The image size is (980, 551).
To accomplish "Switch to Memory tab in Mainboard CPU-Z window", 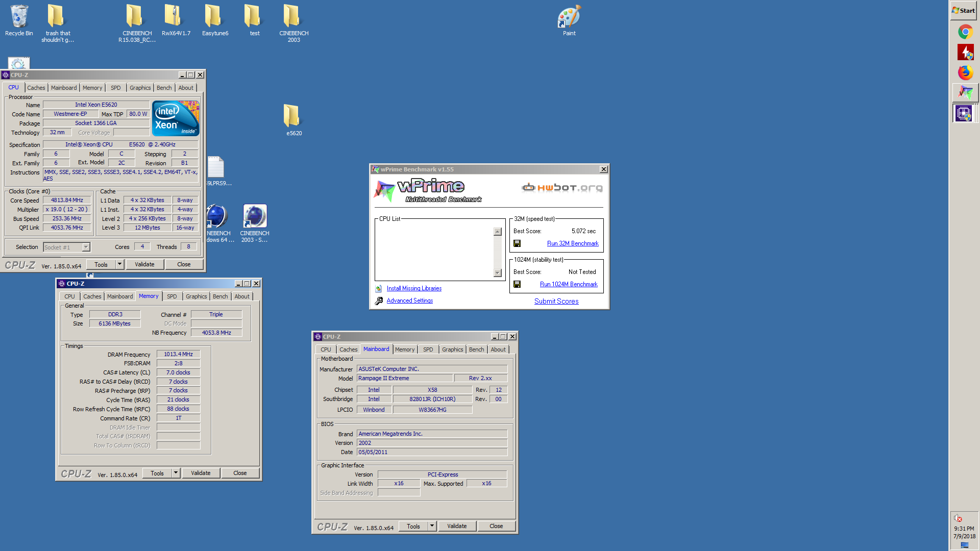I will 405,349.
